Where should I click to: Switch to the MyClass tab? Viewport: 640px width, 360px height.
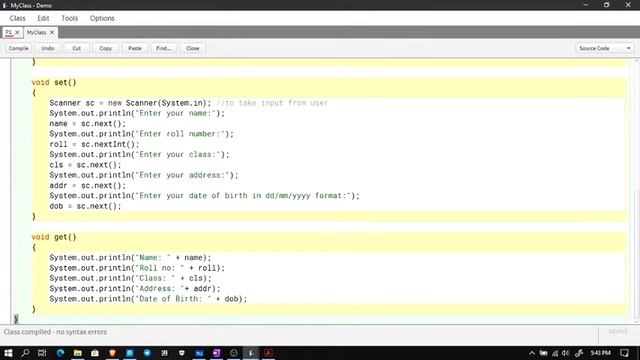[36, 32]
